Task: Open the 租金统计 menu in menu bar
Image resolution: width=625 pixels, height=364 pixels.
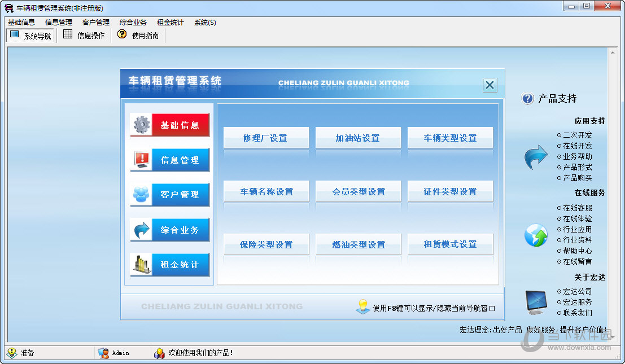Action: coord(170,23)
